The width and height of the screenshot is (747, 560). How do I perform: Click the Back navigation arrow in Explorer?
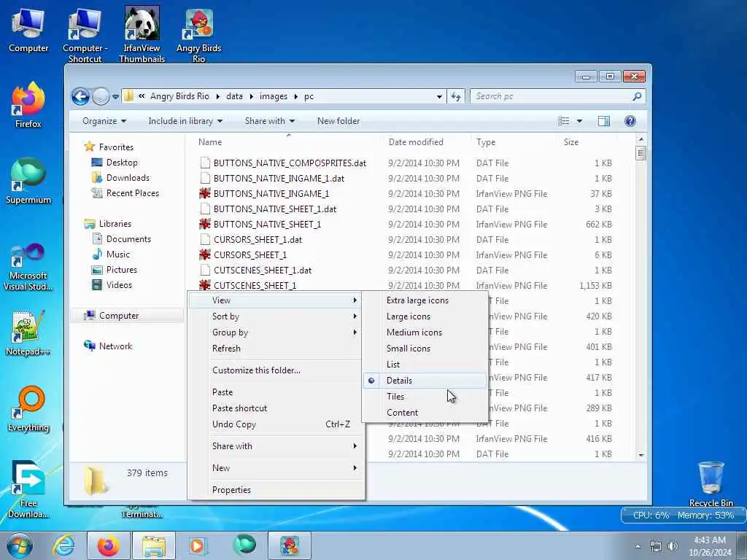[x=80, y=97]
